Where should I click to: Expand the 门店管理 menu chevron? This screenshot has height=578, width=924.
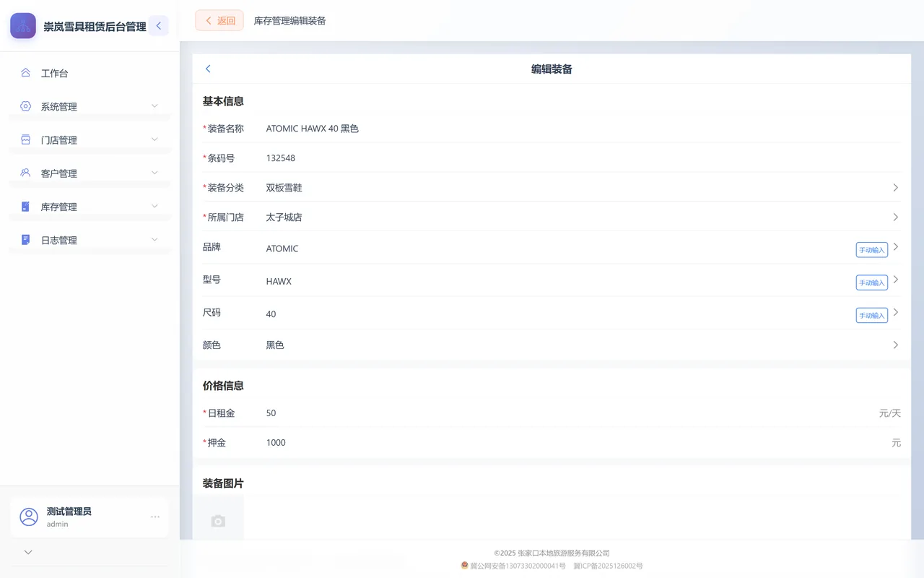point(154,139)
